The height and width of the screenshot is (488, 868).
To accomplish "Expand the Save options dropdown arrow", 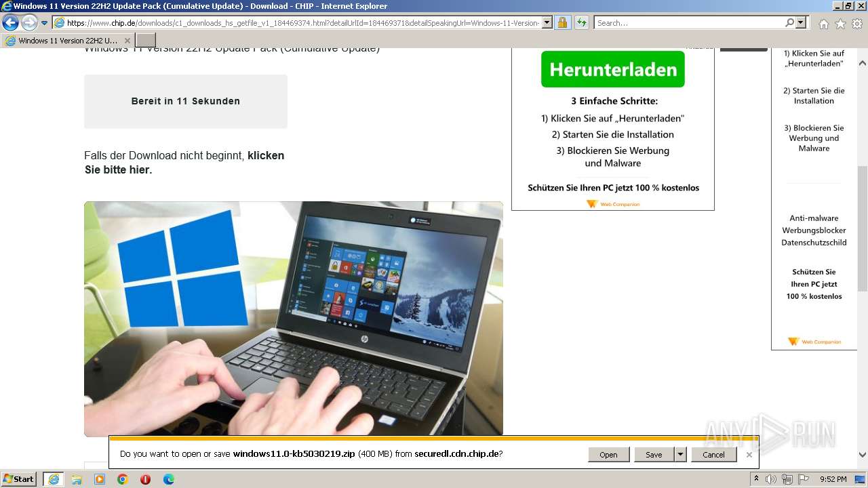I will pyautogui.click(x=680, y=455).
